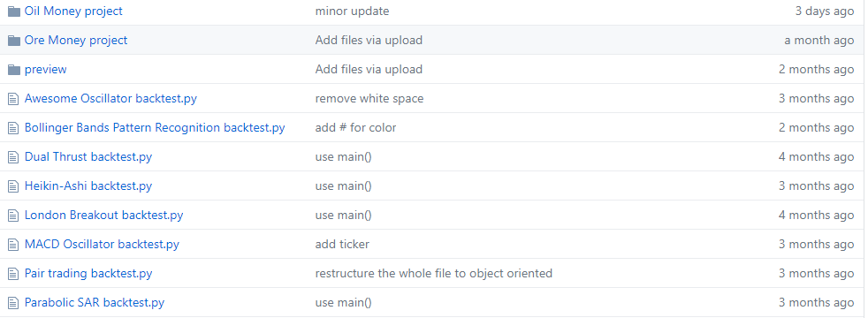View 'restructure the whole file' commit message
The image size is (868, 318).
pos(433,274)
